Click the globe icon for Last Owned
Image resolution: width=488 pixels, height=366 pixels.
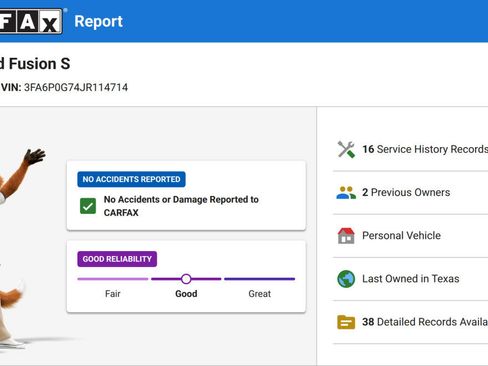[x=346, y=279]
